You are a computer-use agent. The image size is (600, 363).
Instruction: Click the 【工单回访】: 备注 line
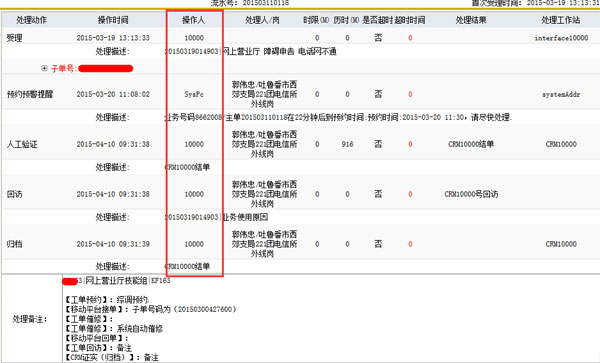98,348
